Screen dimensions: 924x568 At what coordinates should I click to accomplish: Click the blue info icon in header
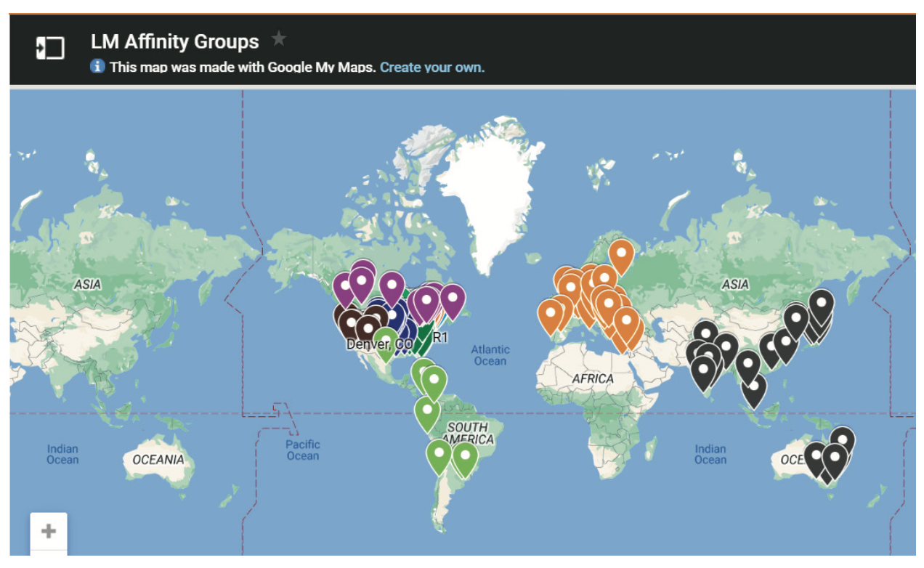pos(98,67)
